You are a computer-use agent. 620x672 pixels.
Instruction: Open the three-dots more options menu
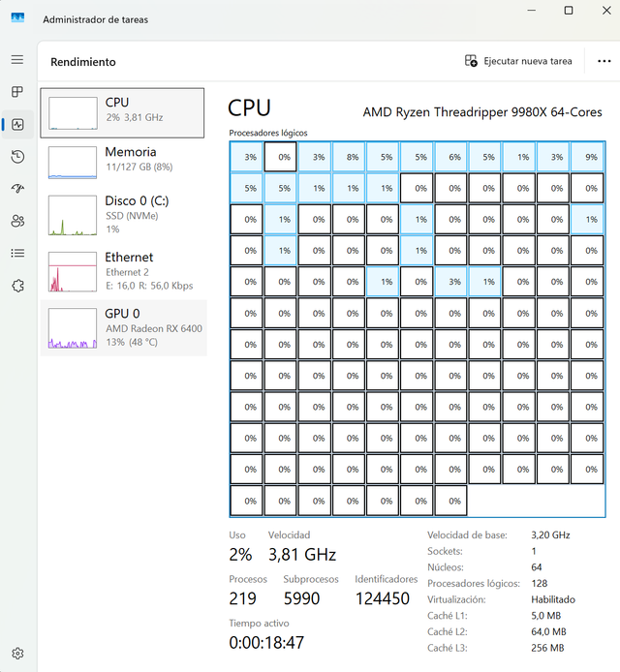(604, 61)
